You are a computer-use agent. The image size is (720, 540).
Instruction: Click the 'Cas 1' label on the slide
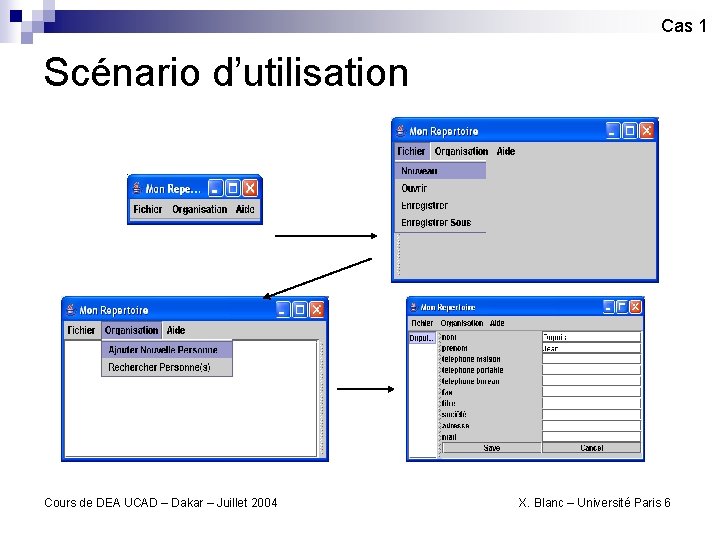[x=684, y=26]
